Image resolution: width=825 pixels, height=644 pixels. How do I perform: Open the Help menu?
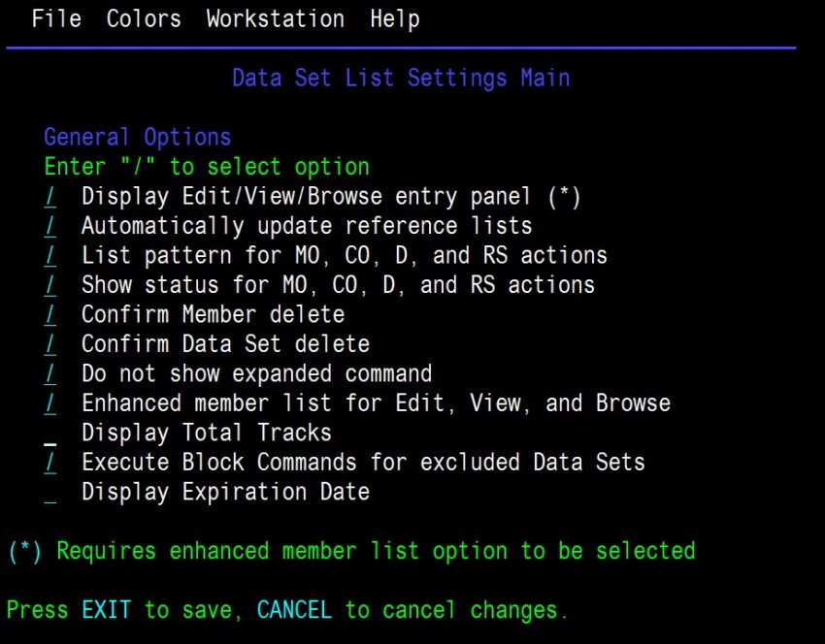click(394, 18)
